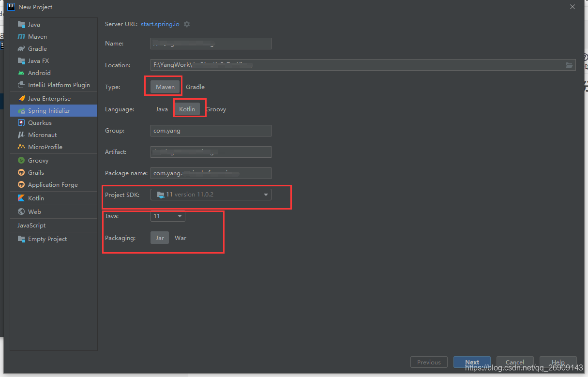Select the Empty Project icon
588x377 pixels.
point(21,239)
